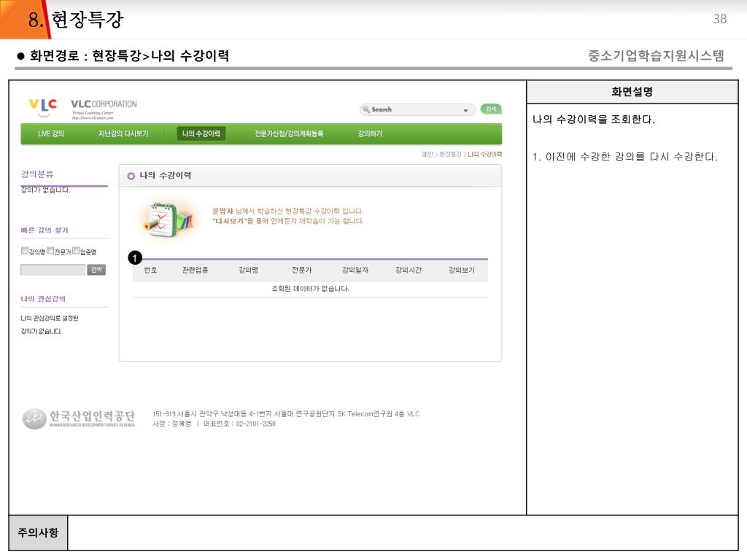The height and width of the screenshot is (560, 747).
Task: Click the 현장특강 breadcrumb link
Action: tap(450, 155)
